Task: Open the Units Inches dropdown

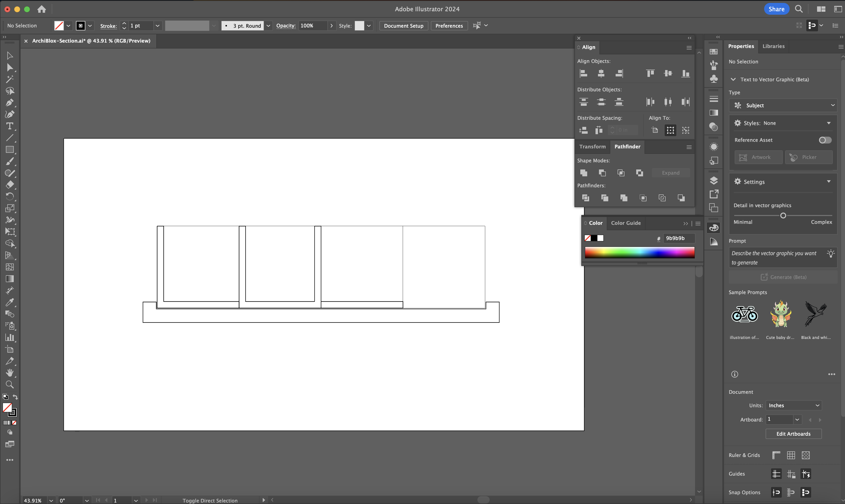Action: pos(793,405)
